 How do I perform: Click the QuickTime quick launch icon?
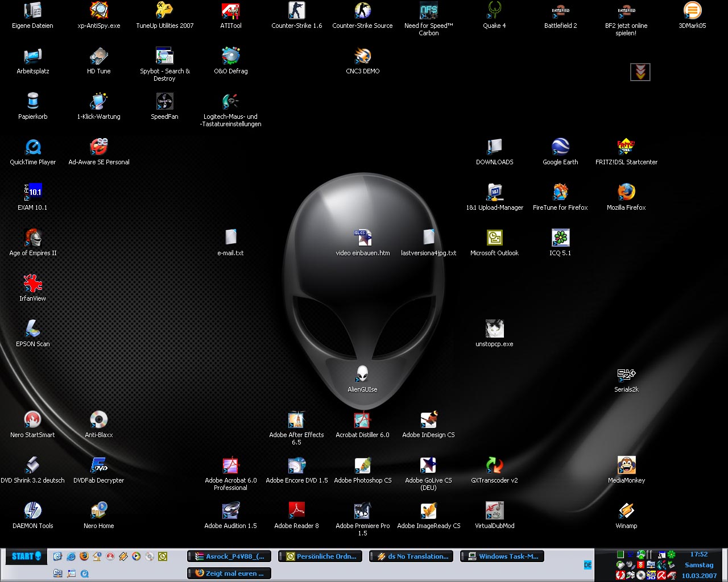coord(84,573)
